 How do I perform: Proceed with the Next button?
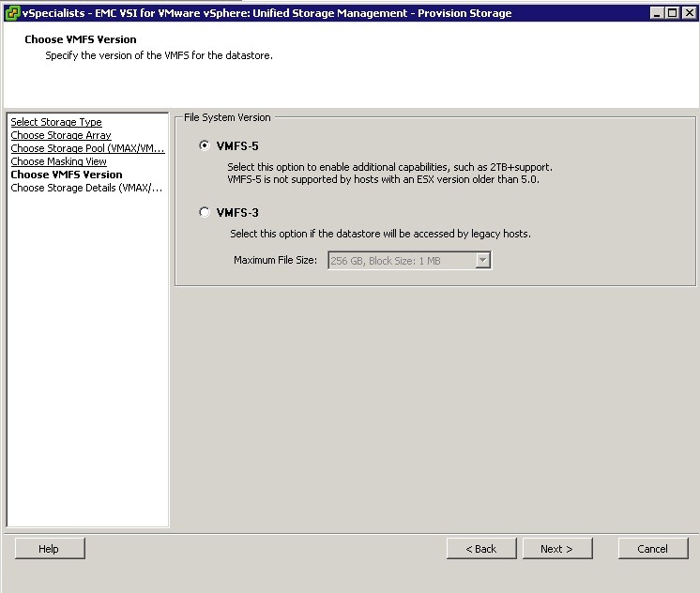pos(555,549)
